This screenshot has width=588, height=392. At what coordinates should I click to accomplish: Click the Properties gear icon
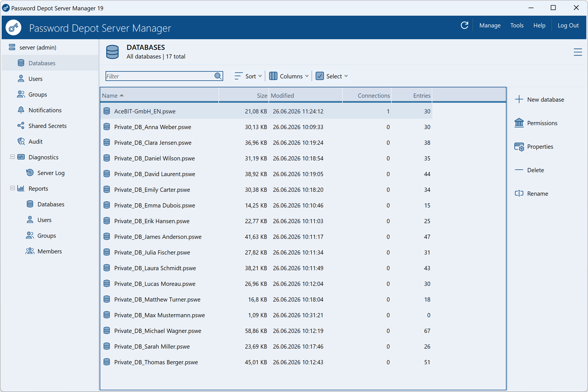coord(519,147)
